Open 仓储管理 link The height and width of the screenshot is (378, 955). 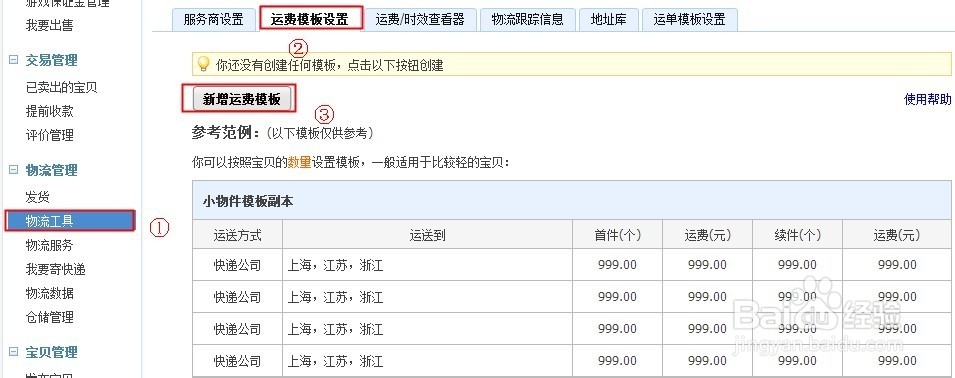point(49,317)
